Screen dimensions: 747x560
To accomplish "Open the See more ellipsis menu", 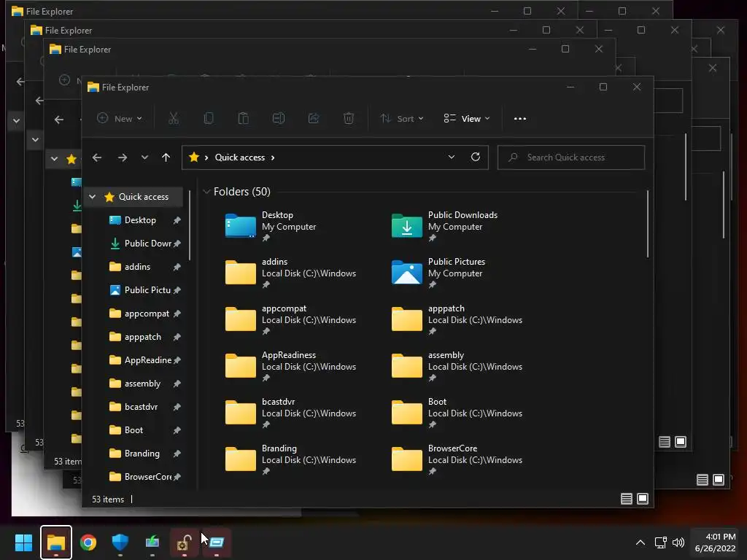I will (519, 119).
